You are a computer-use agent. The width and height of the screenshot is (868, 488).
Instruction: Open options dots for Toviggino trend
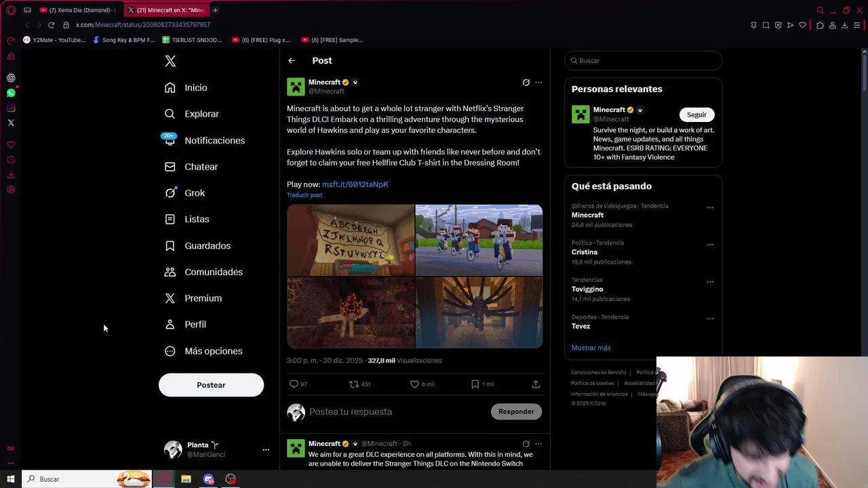pos(710,282)
